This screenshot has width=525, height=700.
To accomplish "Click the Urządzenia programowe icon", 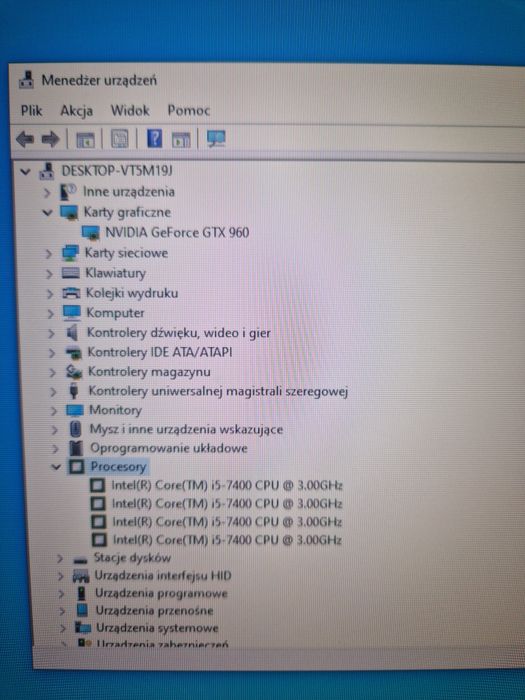I will pos(81,593).
